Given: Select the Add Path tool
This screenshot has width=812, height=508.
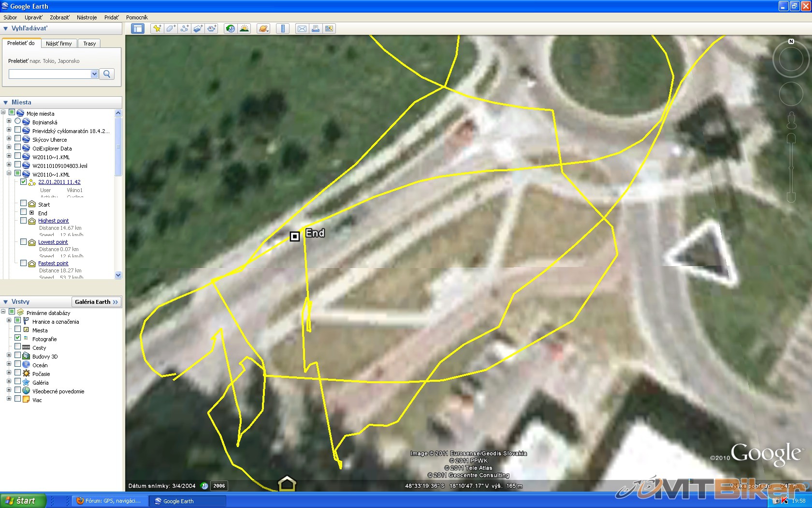Looking at the screenshot, I should 184,29.
